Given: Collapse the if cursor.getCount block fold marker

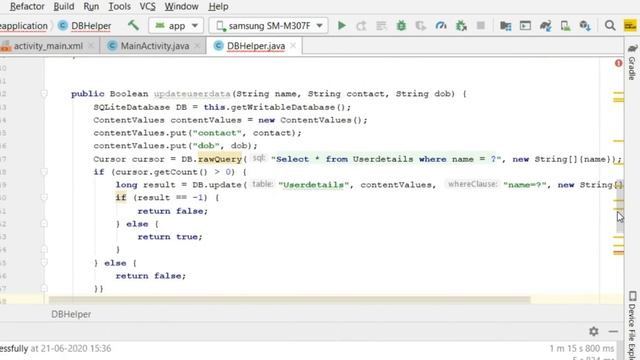Looking at the screenshot, I should point(44,172).
